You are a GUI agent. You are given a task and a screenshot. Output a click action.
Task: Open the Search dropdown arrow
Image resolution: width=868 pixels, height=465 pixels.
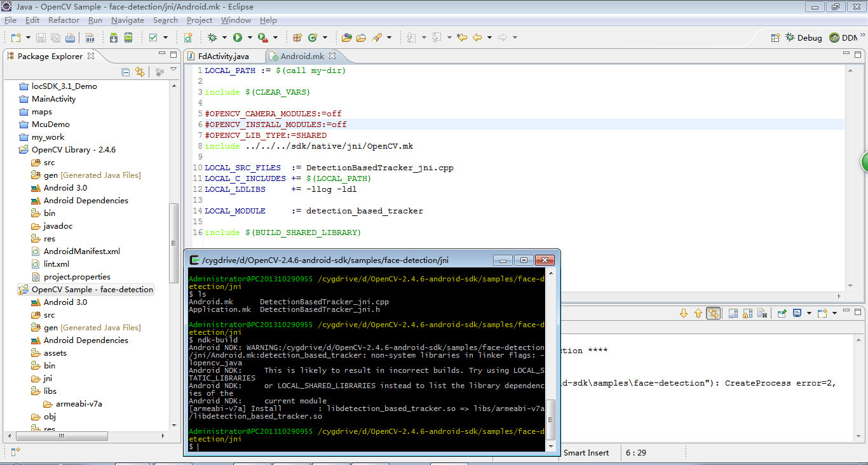pyautogui.click(x=390, y=37)
